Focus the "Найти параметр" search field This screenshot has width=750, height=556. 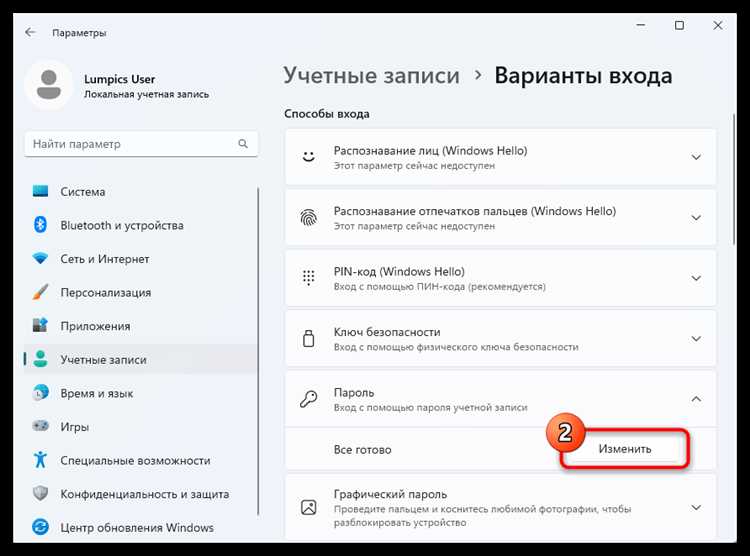(141, 144)
